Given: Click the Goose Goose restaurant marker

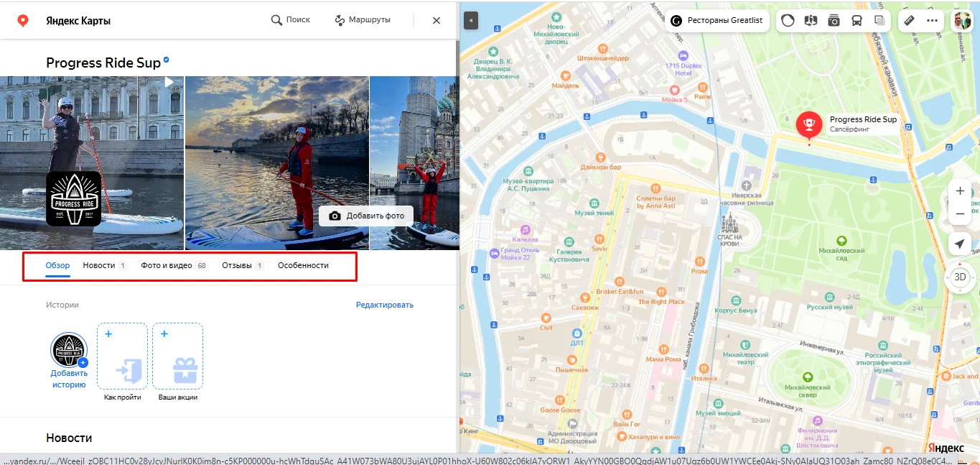Looking at the screenshot, I should 560,400.
